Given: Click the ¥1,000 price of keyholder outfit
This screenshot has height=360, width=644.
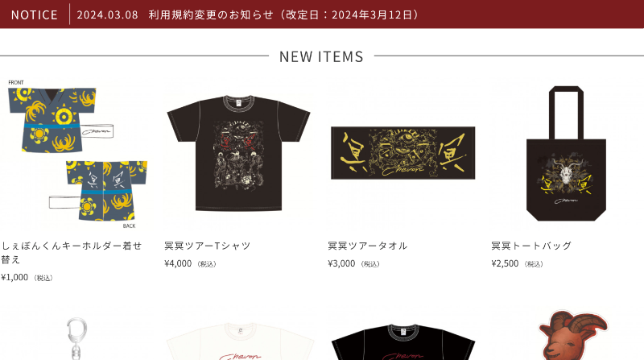Looking at the screenshot, I should pyautogui.click(x=14, y=277).
